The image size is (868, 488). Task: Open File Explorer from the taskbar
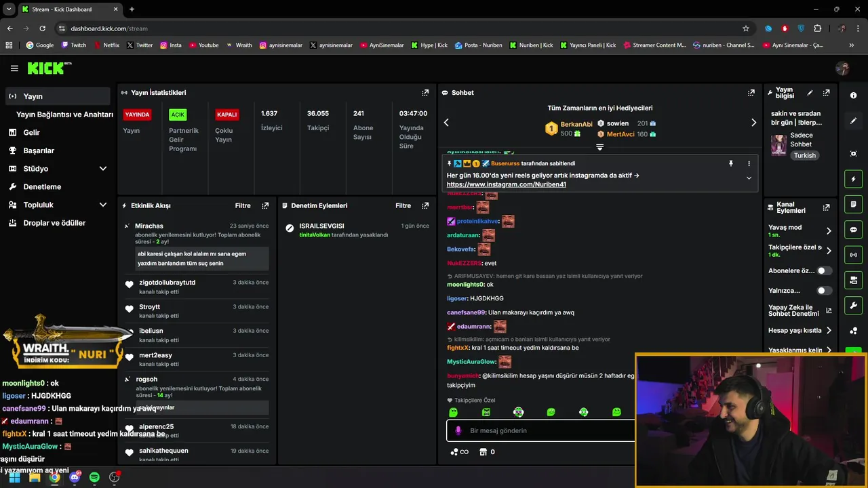coord(35,477)
